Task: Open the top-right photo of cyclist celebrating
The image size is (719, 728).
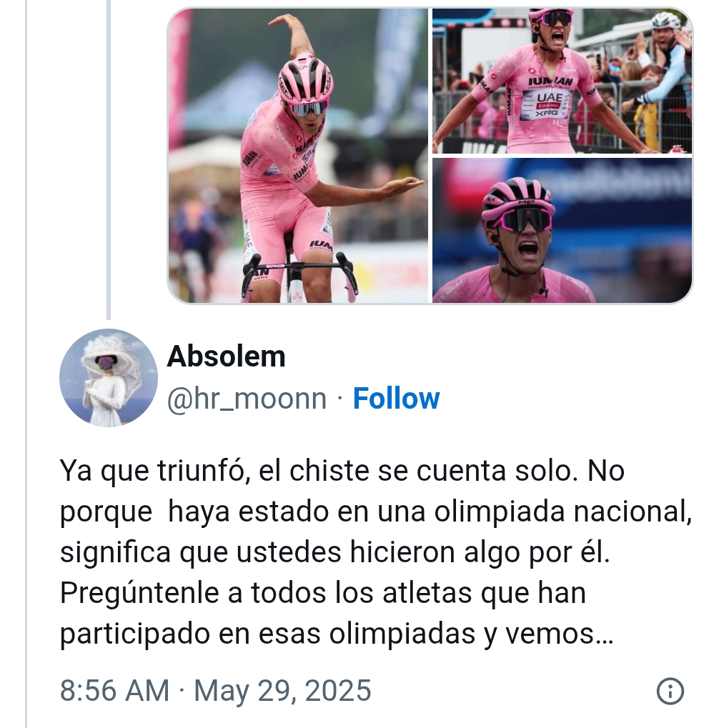Action: point(562,81)
